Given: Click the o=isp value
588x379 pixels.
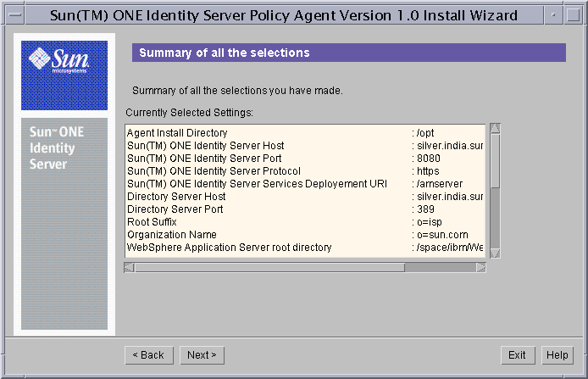Looking at the screenshot, I should (430, 222).
